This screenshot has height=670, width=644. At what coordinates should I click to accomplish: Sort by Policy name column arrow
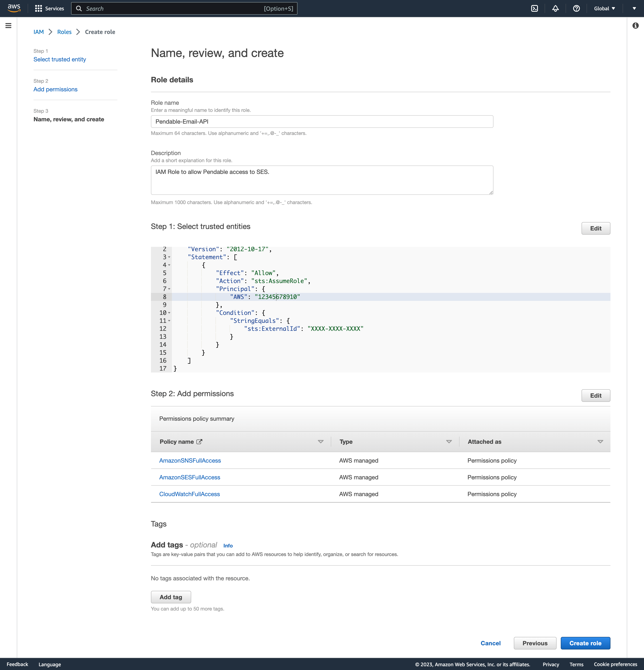coord(321,442)
